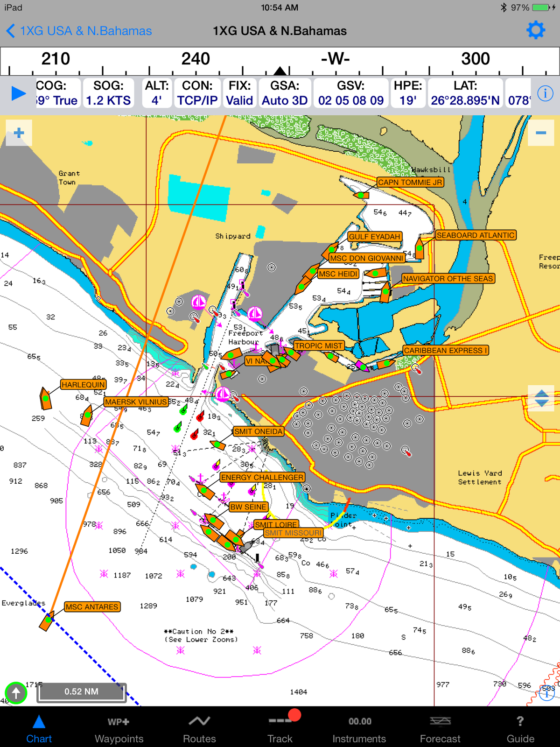Tap the VI NA vessel label

click(x=256, y=361)
